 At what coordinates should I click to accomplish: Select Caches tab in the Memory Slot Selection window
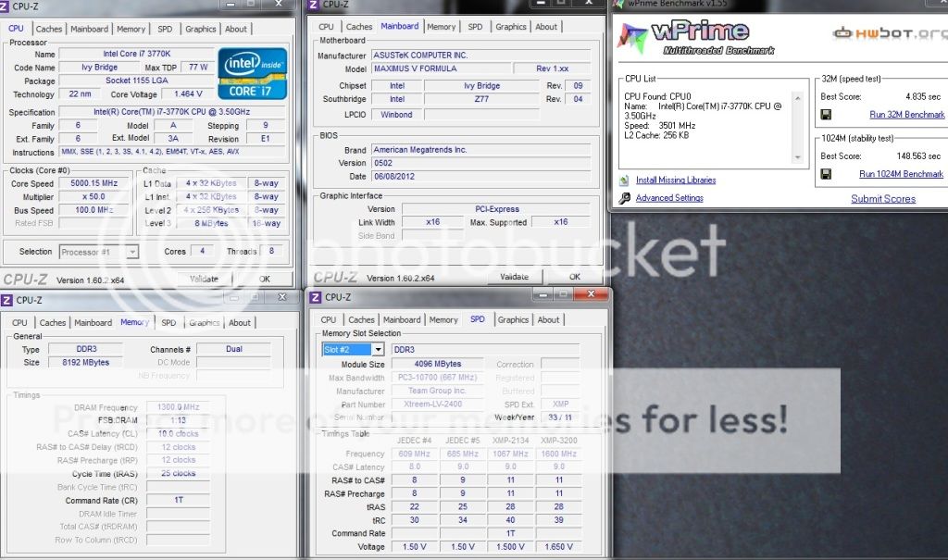point(362,320)
